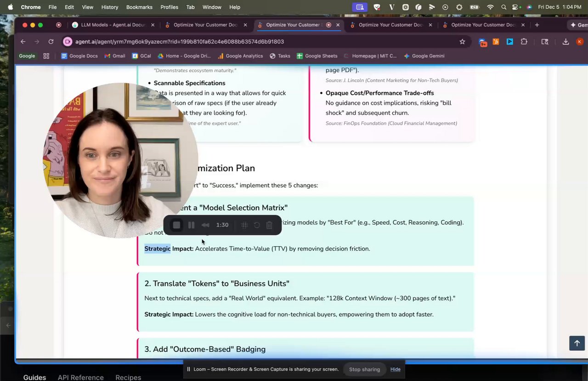Image resolution: width=588 pixels, height=381 pixels.
Task: Click the heading Translate "Tokens" to "Business Units"
Action: tap(217, 284)
